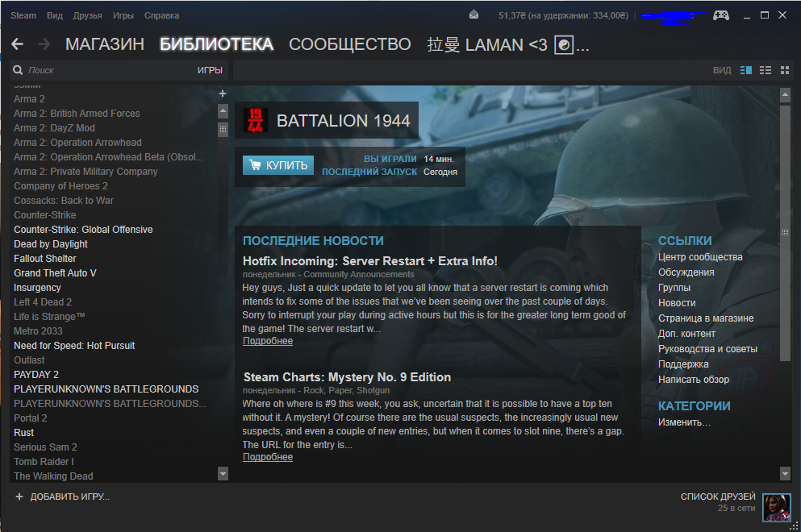Open friend avatar in bottom corner

pyautogui.click(x=777, y=508)
